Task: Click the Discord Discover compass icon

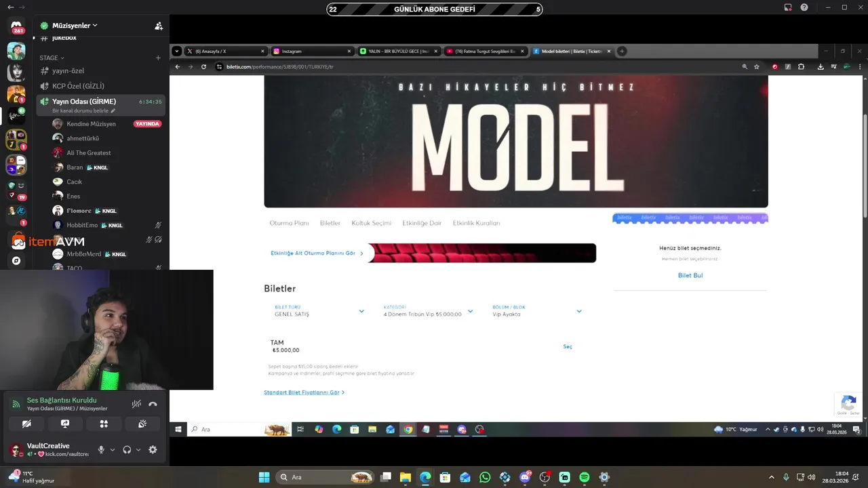Action: pos(16,260)
